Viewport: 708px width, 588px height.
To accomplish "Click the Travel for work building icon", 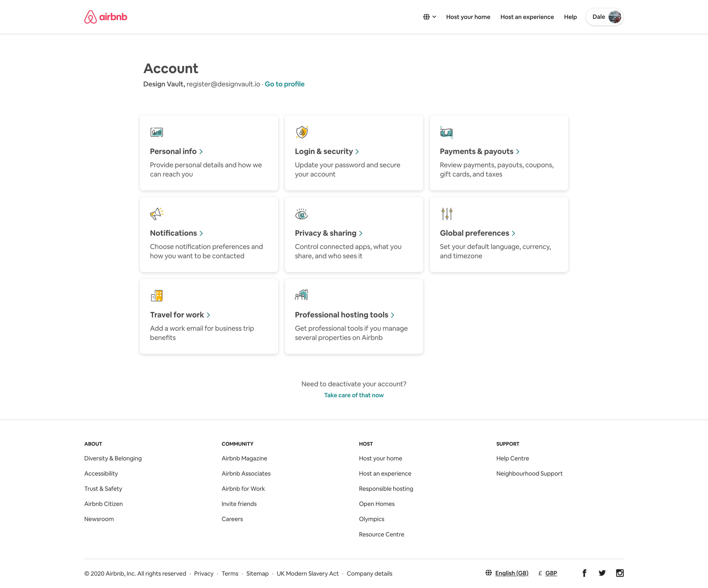I will coord(156,295).
